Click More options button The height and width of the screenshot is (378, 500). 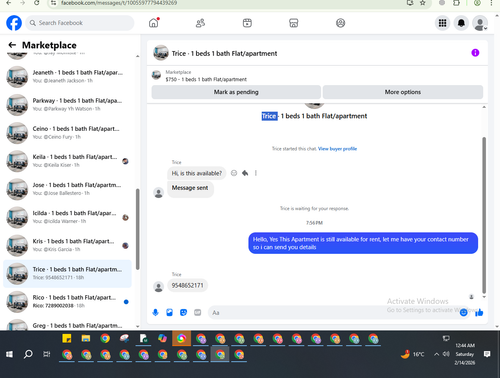coord(403,92)
